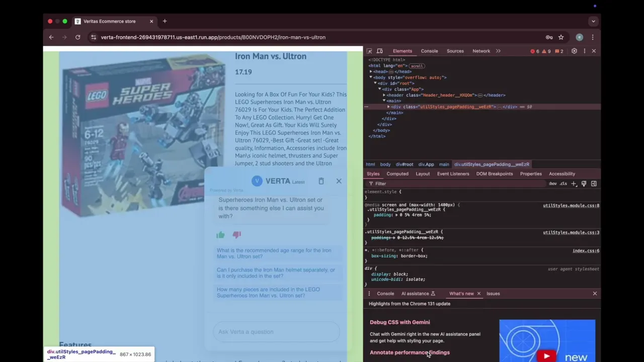Open the drawer three-dot menu
Screen dimensions: 644x362
click(x=369, y=294)
